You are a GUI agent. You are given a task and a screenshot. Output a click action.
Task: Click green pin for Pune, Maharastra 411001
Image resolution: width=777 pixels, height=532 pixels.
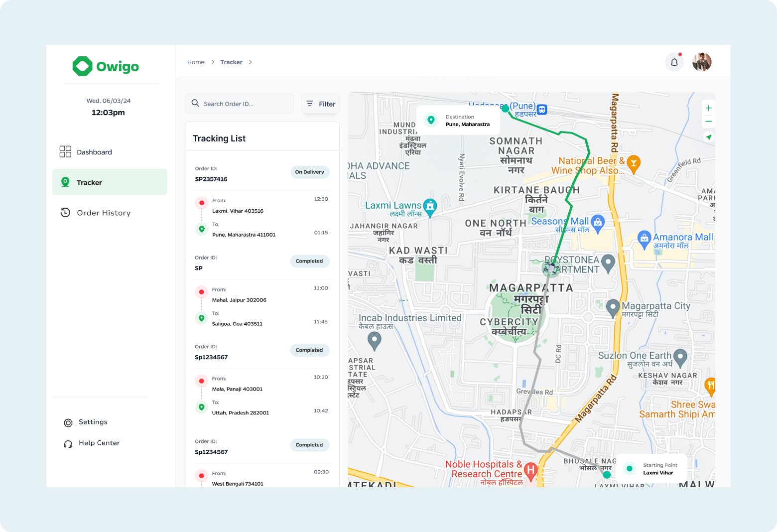[x=202, y=229]
